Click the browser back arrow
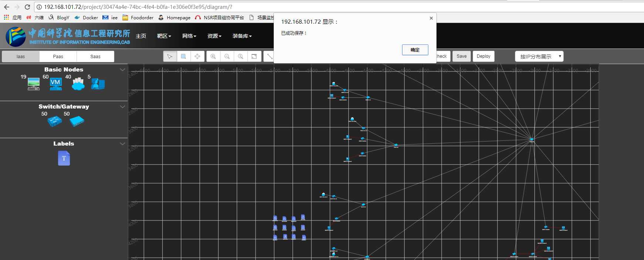 [7, 7]
